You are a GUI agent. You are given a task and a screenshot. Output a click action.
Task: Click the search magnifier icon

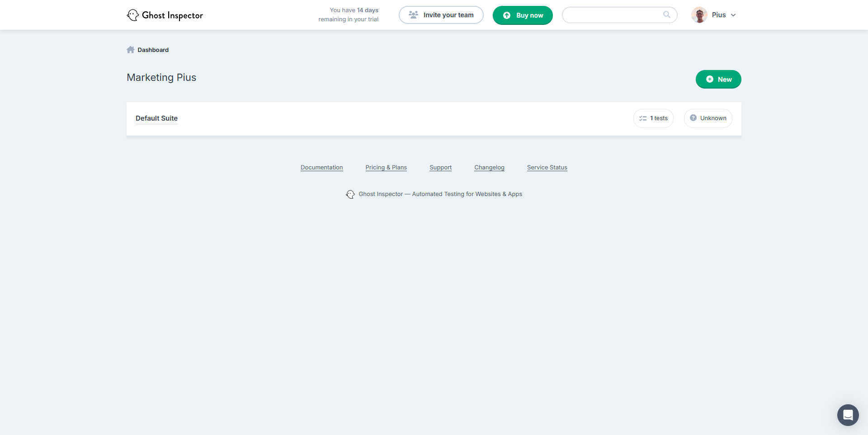coord(666,15)
